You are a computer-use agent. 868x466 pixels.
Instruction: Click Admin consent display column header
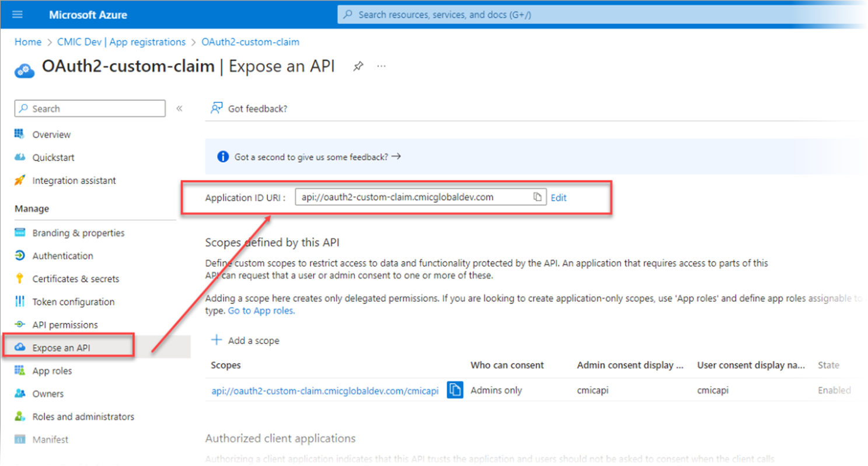(630, 365)
